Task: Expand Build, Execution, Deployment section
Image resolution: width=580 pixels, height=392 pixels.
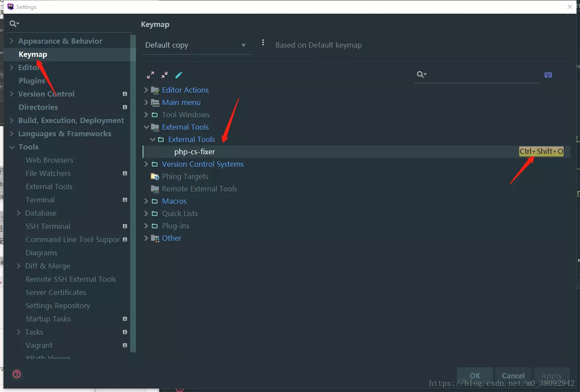Action: pos(12,120)
